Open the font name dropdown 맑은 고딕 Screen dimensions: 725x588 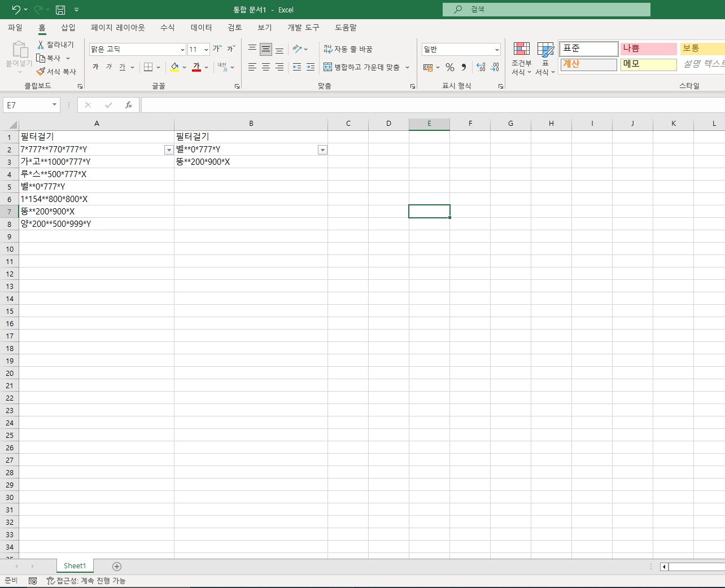pos(182,50)
